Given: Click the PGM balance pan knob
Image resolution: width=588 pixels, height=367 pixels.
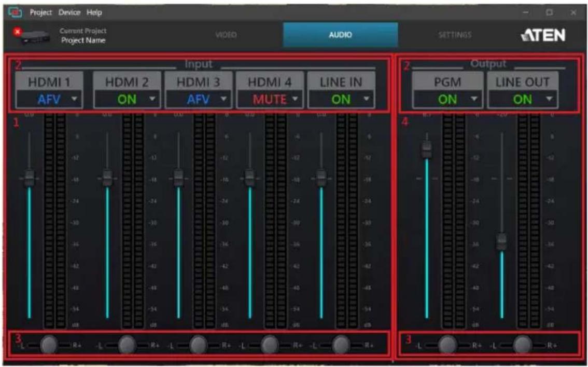Looking at the screenshot, I should click(447, 345).
